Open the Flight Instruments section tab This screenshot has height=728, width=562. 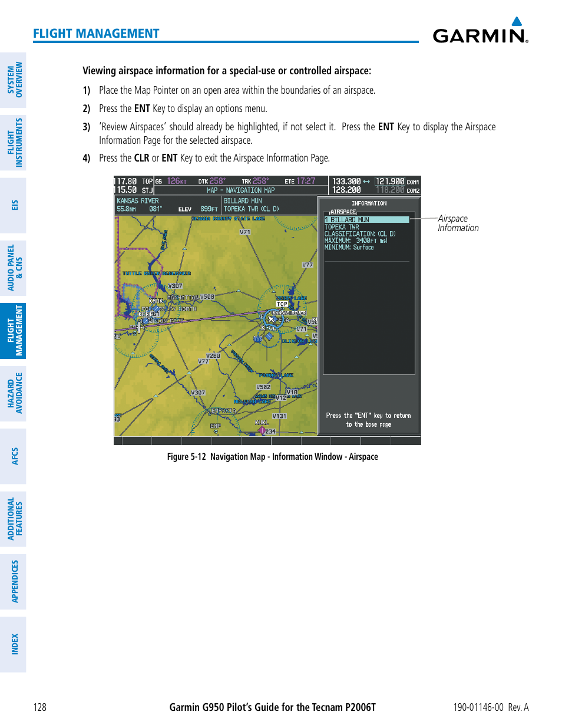pyautogui.click(x=14, y=143)
